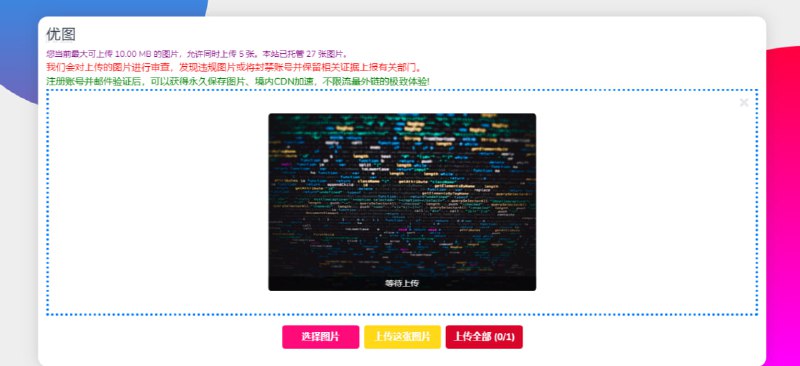Click the red 上传全部 (0/1) button

484,337
